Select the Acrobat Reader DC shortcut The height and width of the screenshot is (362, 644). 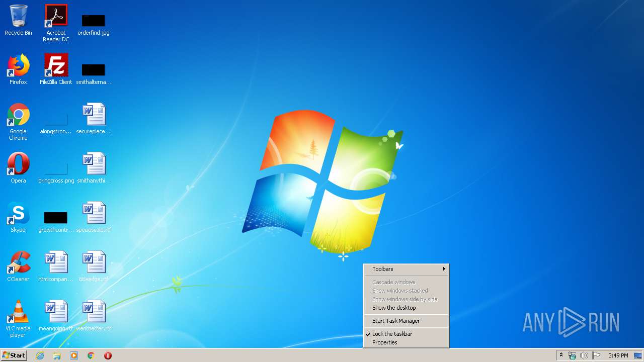coord(56,23)
